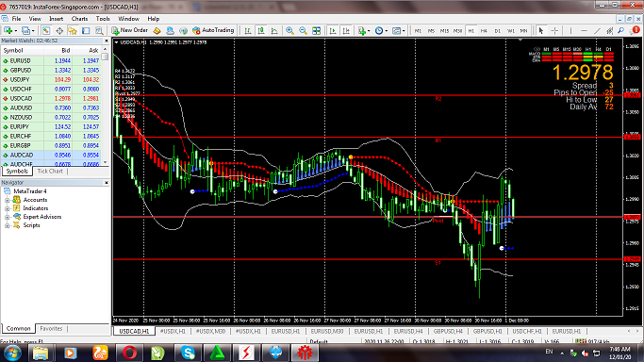
Task: Open the File menu
Action: 16,19
